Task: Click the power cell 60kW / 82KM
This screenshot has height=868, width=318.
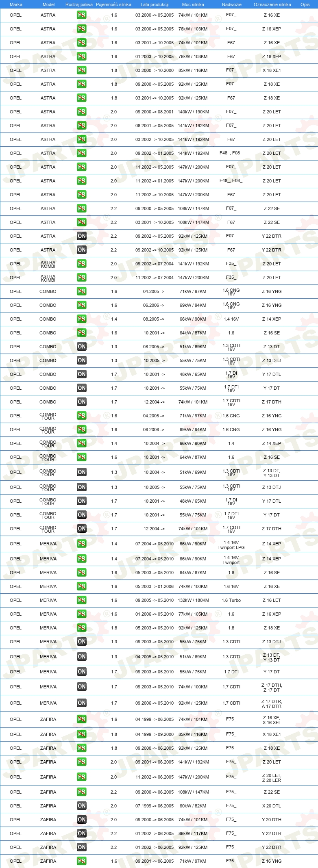Action: pyautogui.click(x=193, y=806)
